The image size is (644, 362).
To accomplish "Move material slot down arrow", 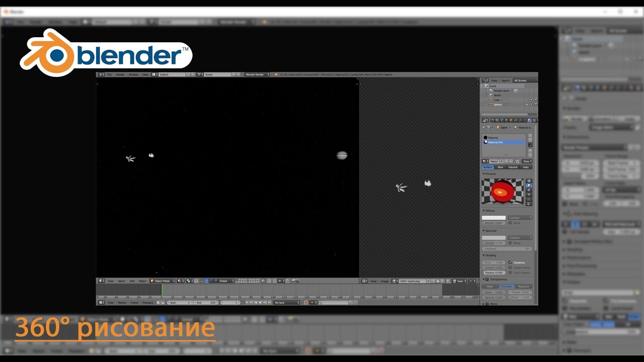I will pos(530,155).
